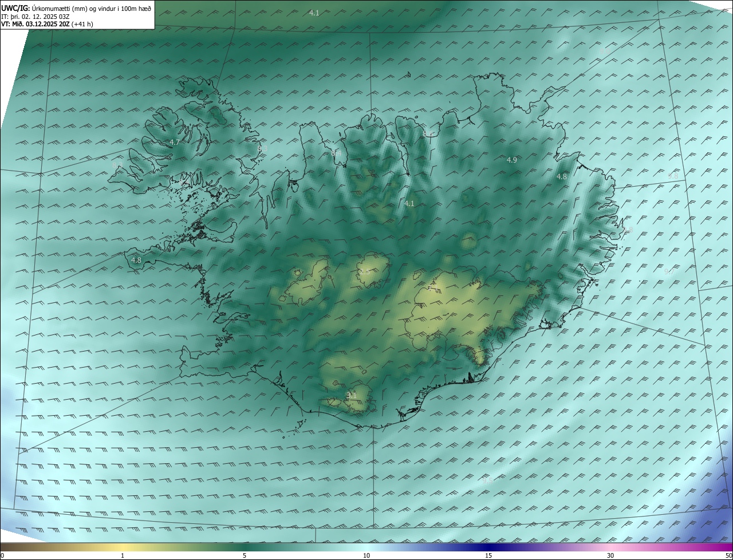The width and height of the screenshot is (733, 560).
Task: Click the 4.1 value over the sea north of Iceland
Action: tap(314, 13)
